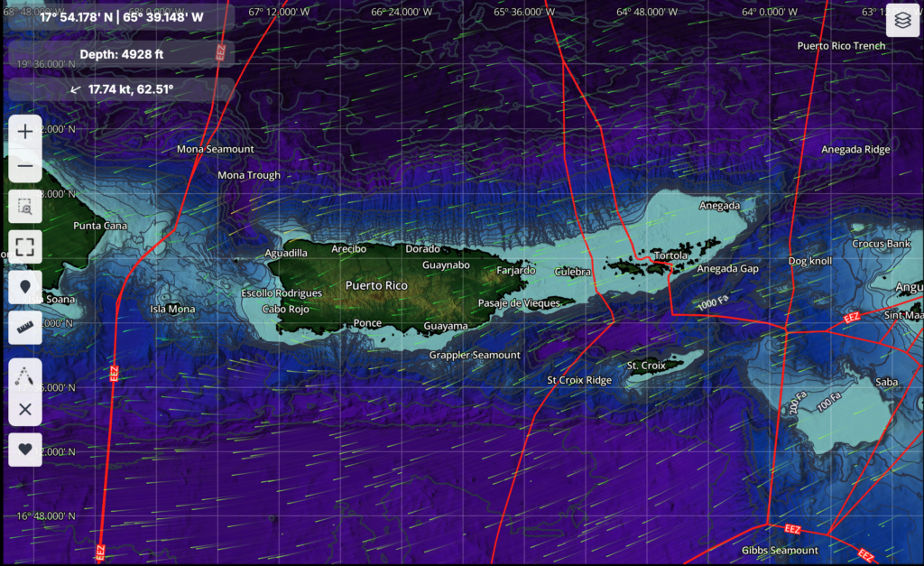Select the Culebra island label
Image resolution: width=924 pixels, height=566 pixels.
pos(572,272)
